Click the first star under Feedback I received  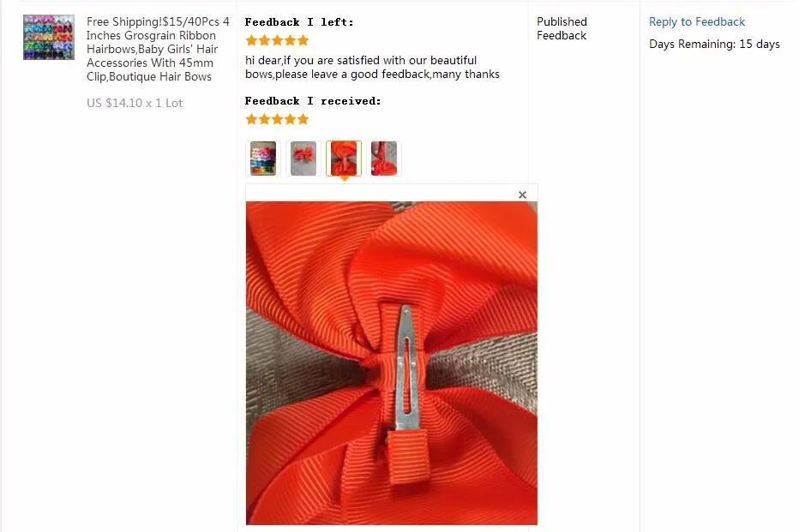pos(251,119)
